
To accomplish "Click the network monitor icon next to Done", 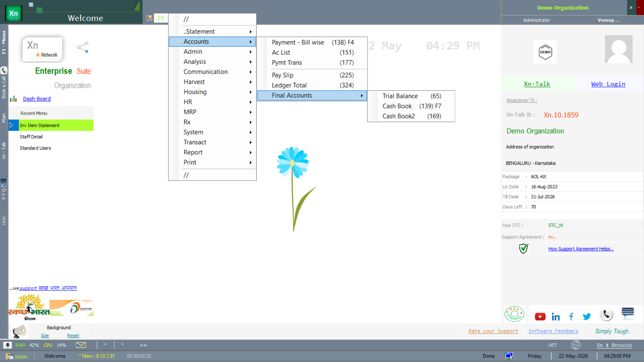I will click(509, 356).
